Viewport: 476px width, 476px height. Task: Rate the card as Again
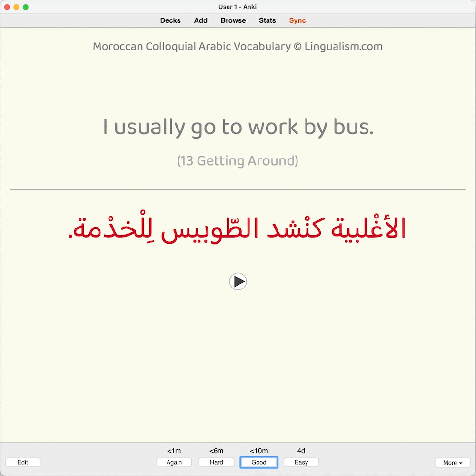click(x=174, y=462)
